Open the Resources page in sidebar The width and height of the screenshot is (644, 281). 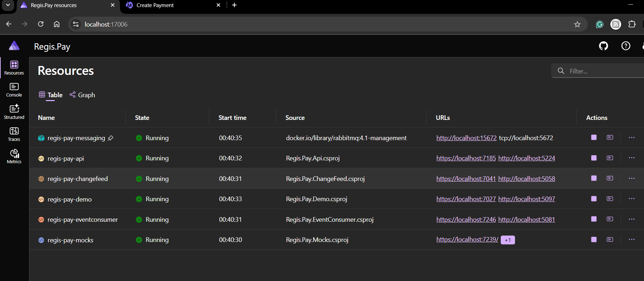[x=14, y=68]
